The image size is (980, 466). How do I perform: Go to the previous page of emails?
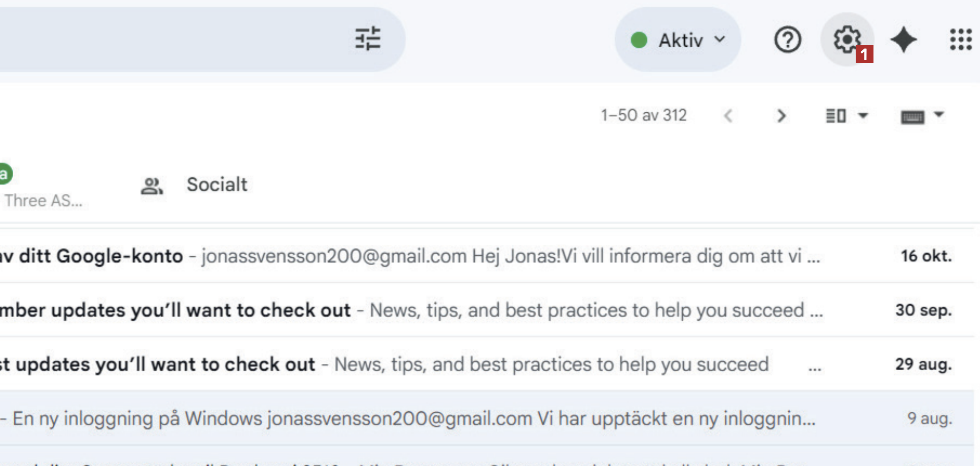pyautogui.click(x=728, y=116)
